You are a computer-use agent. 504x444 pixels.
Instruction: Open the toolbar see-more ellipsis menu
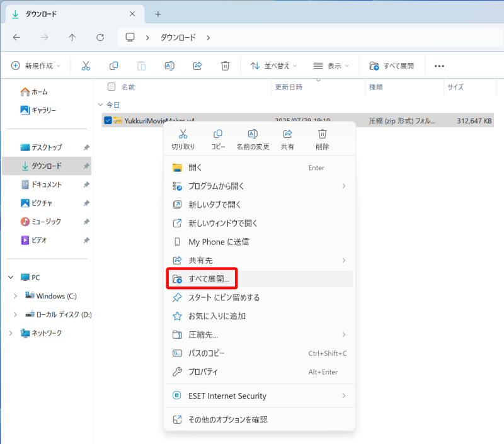point(440,66)
